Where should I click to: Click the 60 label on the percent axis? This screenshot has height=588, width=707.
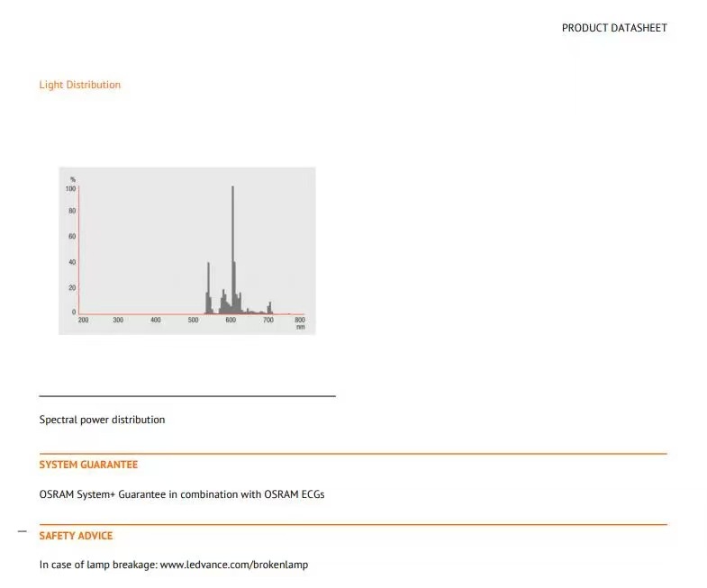[x=72, y=236]
